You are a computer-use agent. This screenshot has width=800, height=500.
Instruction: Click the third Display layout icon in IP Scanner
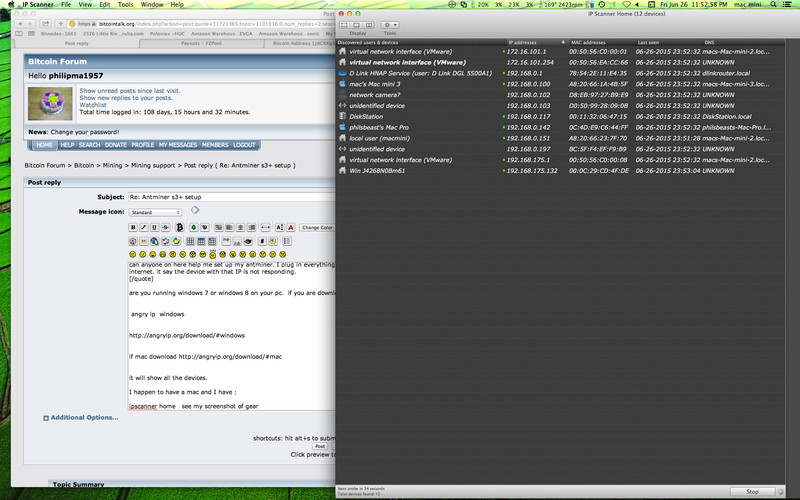click(x=369, y=25)
